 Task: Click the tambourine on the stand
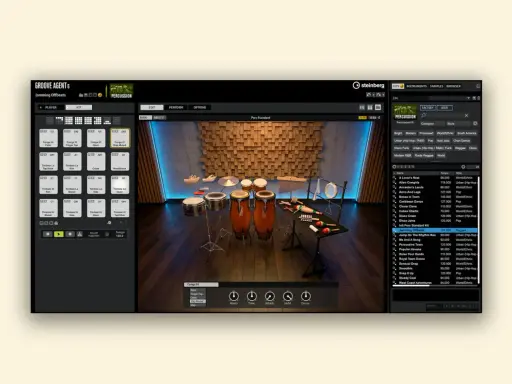[331, 190]
